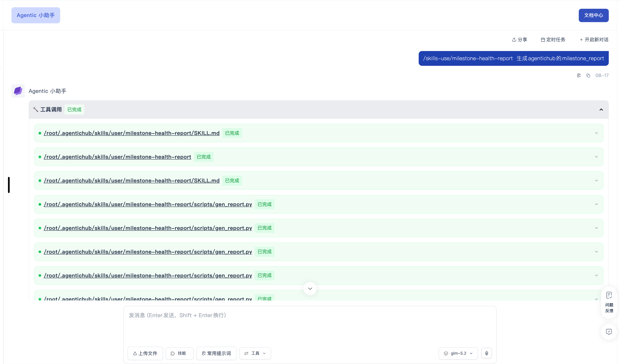Open the first scripts/gen_report.py link
The height and width of the screenshot is (364, 620).
point(148,204)
